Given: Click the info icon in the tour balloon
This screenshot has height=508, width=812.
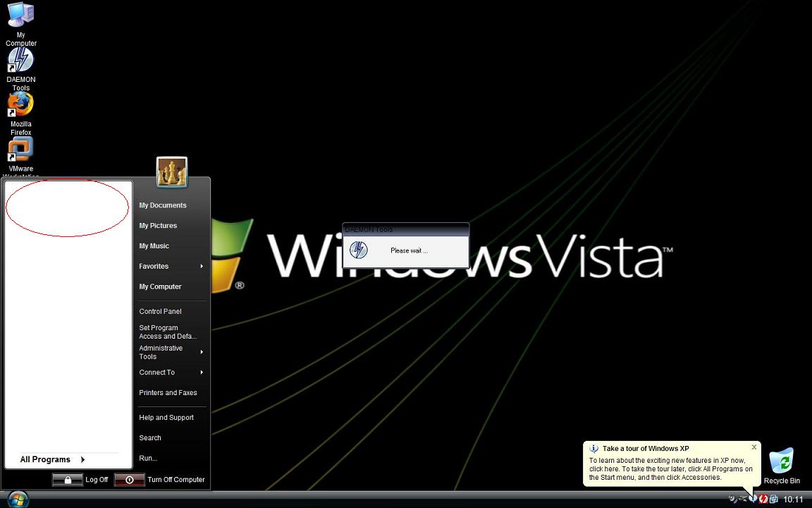Looking at the screenshot, I should tap(594, 449).
